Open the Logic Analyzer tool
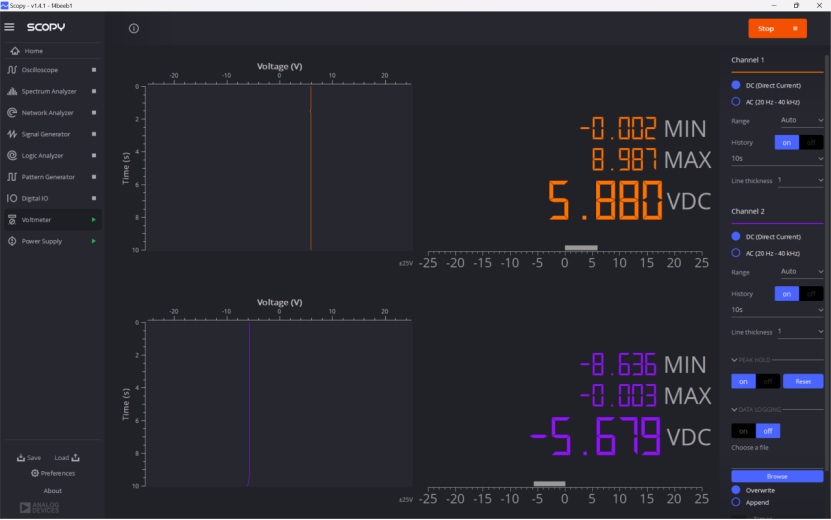Viewport: 831px width, 520px height. 42,155
